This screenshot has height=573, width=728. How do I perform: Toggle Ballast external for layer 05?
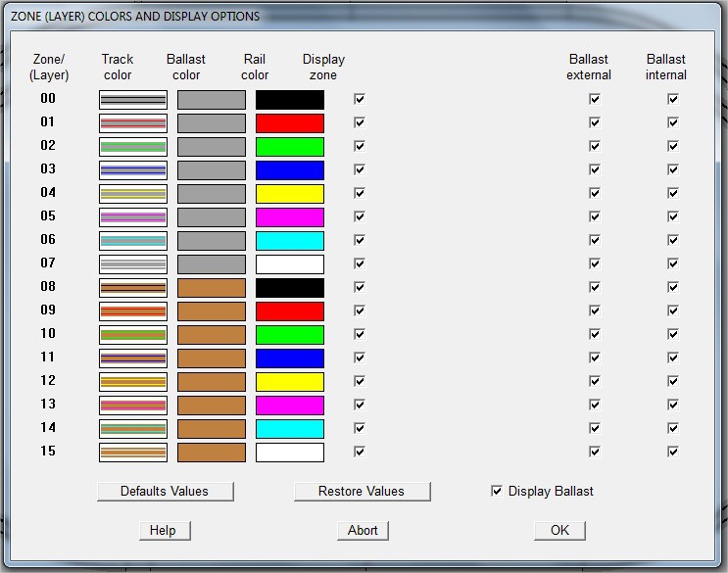click(x=595, y=216)
